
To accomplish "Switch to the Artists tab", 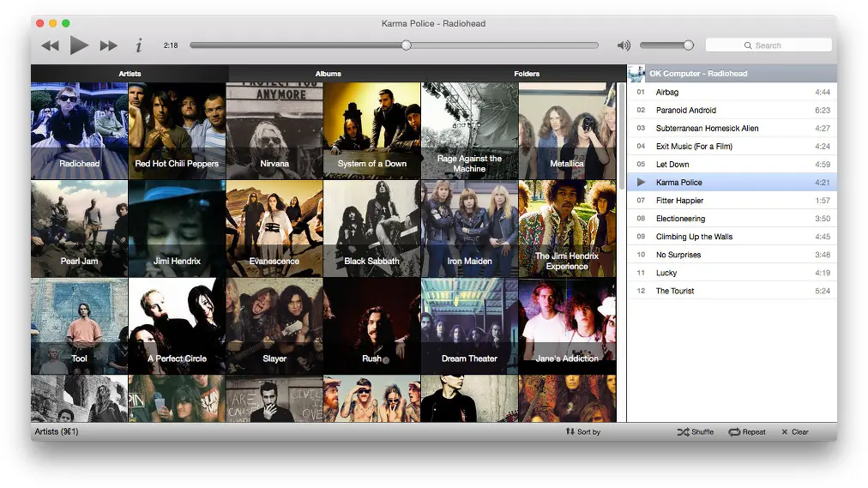I will point(130,74).
